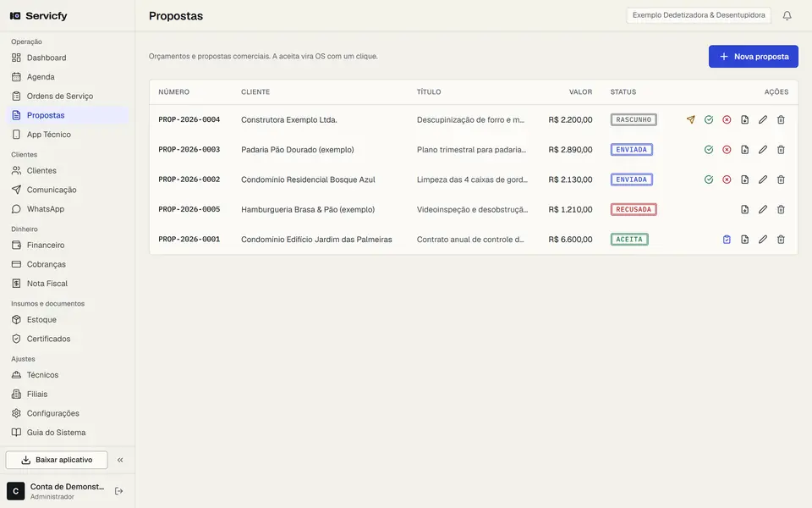Refuse the Construtora Exemplo Ltda. proposal
812x508 pixels.
tap(727, 119)
